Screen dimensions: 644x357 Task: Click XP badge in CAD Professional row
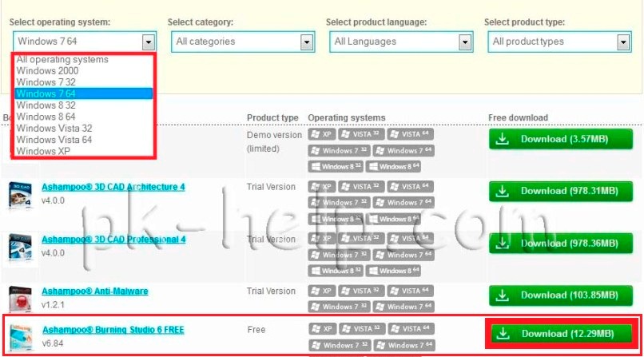[321, 239]
